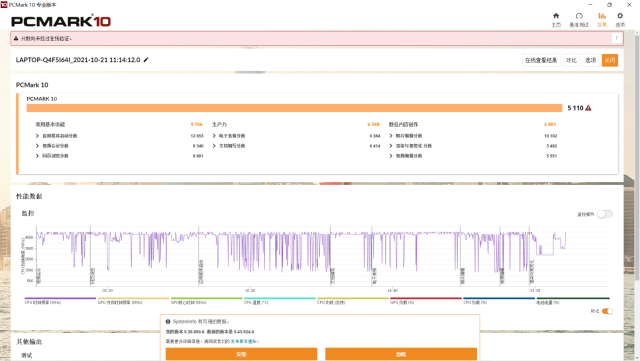Click the warning triangle beside score 5 110

(588, 108)
